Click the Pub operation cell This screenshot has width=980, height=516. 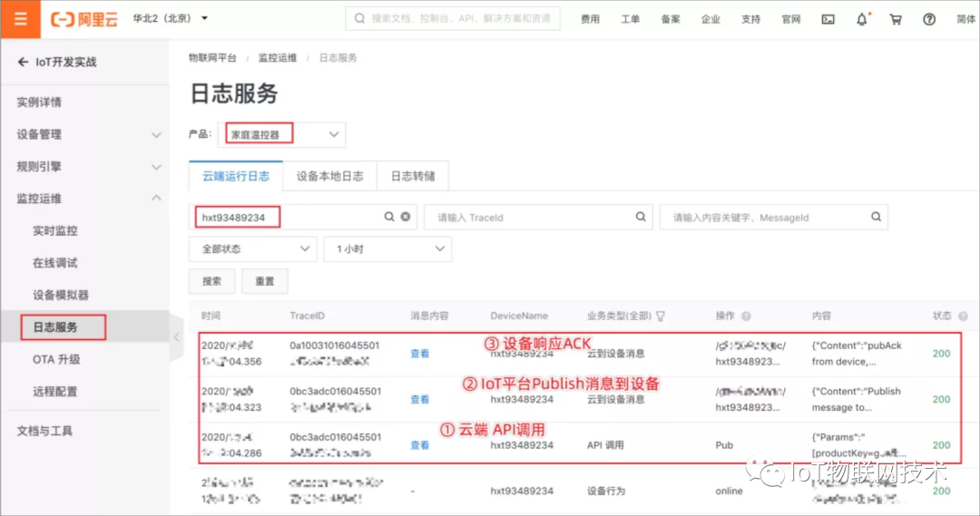point(724,444)
